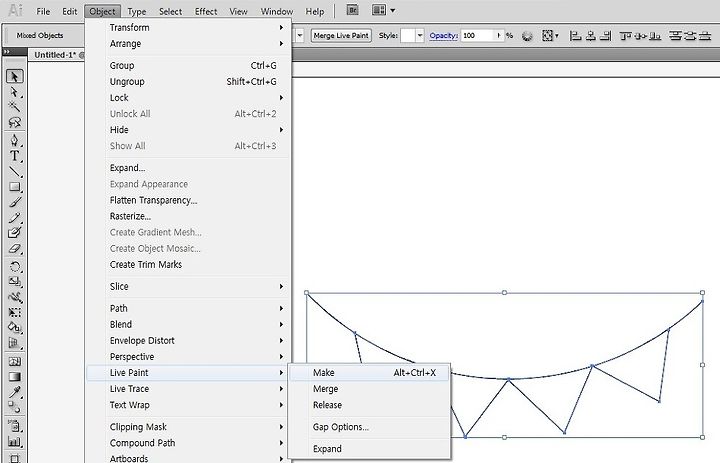Open Gap Options in submenu
The image size is (720, 463).
369,427
